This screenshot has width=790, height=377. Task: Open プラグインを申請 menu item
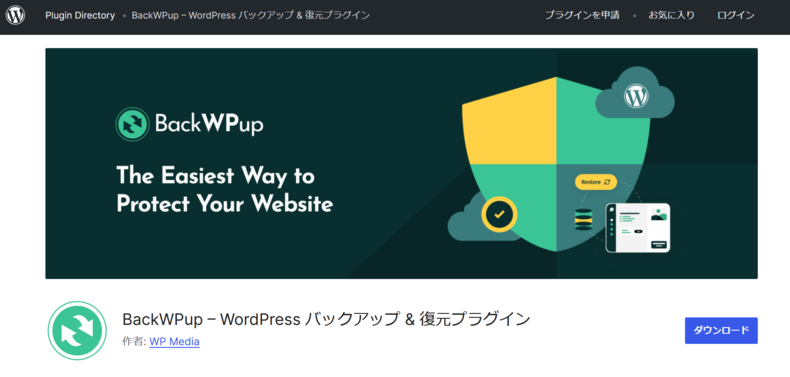pyautogui.click(x=582, y=16)
